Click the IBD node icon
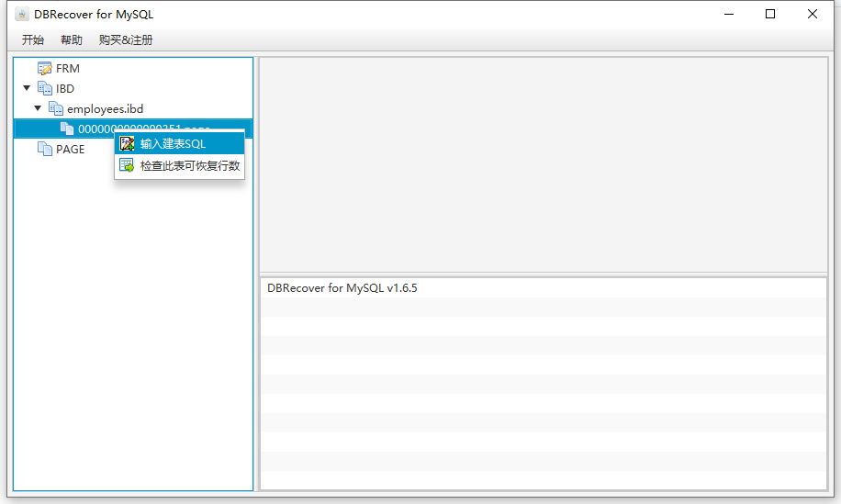The image size is (841, 504). (x=44, y=88)
